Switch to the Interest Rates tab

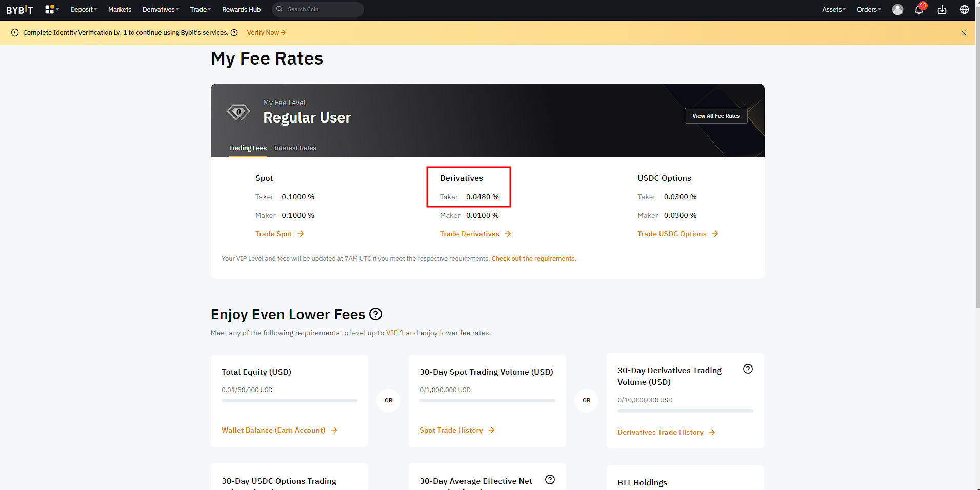(x=295, y=148)
